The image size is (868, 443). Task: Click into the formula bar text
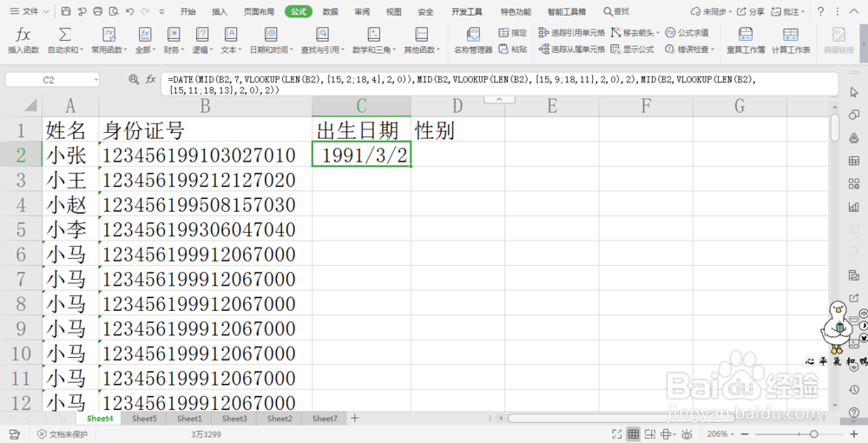click(499, 84)
